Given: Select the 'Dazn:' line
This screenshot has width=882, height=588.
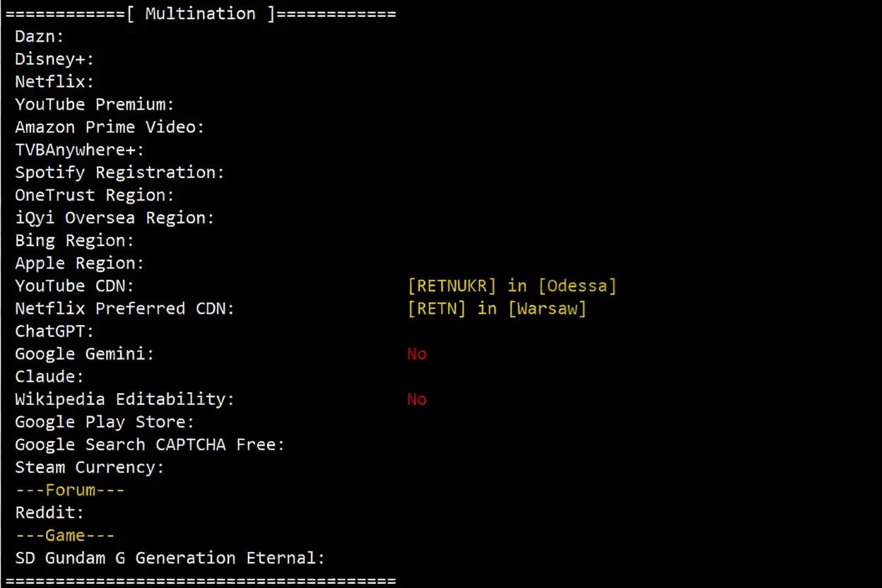Looking at the screenshot, I should point(40,36).
